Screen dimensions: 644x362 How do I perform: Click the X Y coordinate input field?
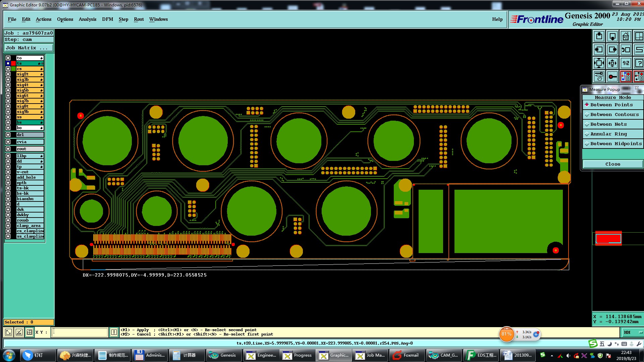coord(80,332)
